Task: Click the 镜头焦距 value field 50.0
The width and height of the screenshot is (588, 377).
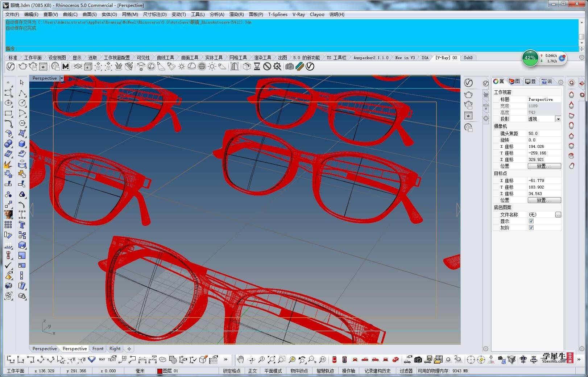Action: pyautogui.click(x=544, y=133)
